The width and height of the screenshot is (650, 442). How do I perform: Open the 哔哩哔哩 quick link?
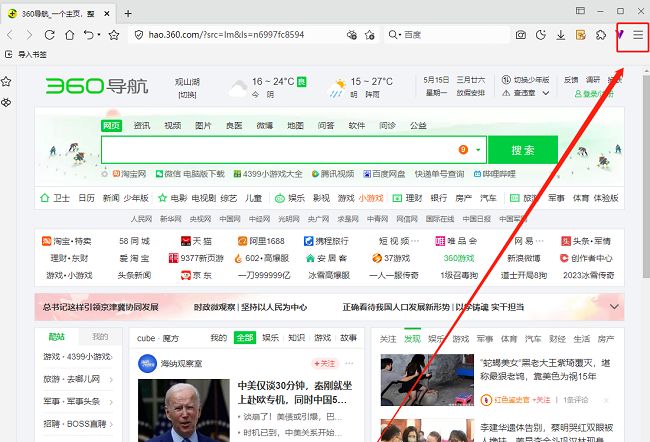[x=495, y=174]
